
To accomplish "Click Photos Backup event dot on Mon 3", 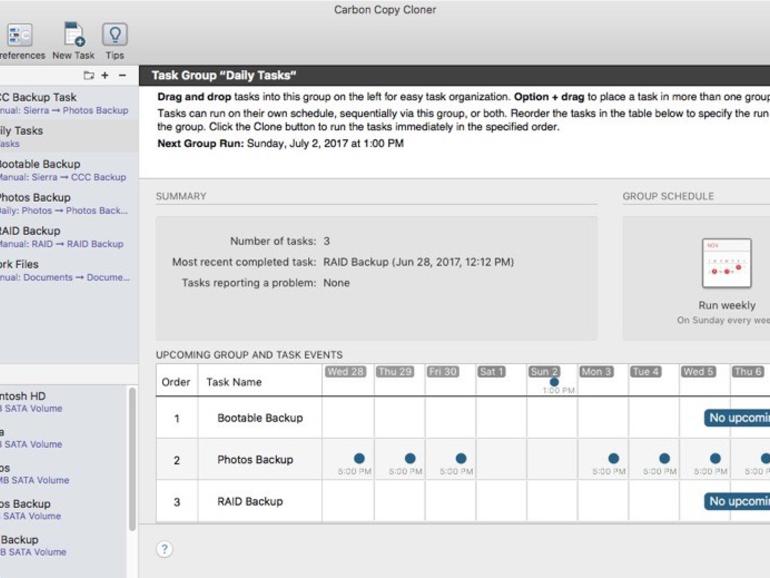I will point(613,458).
